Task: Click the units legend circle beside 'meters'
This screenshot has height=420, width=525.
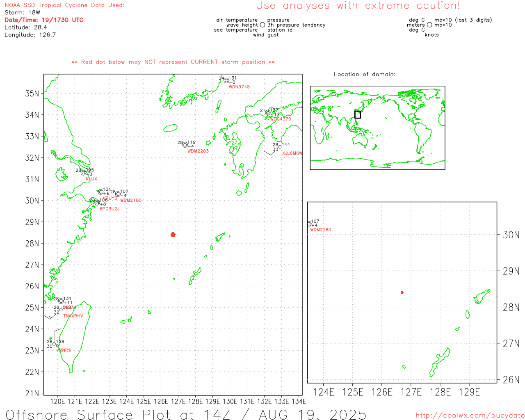Action: coord(429,25)
